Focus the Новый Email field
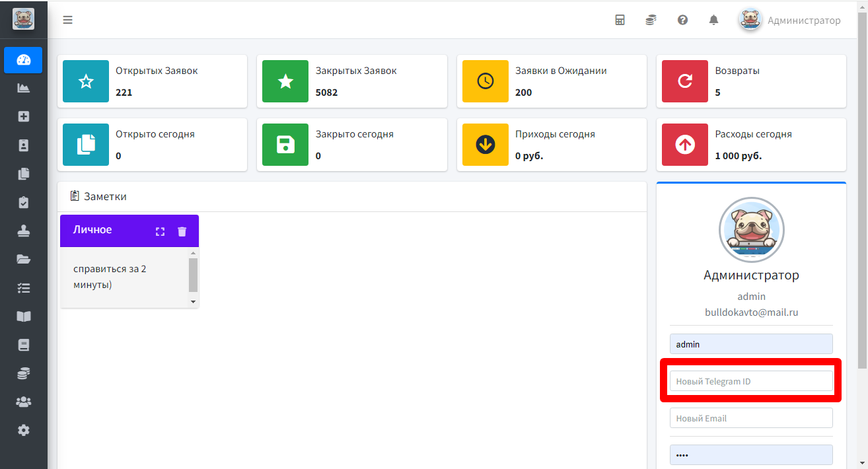Screen dimensions: 868x469 point(751,418)
